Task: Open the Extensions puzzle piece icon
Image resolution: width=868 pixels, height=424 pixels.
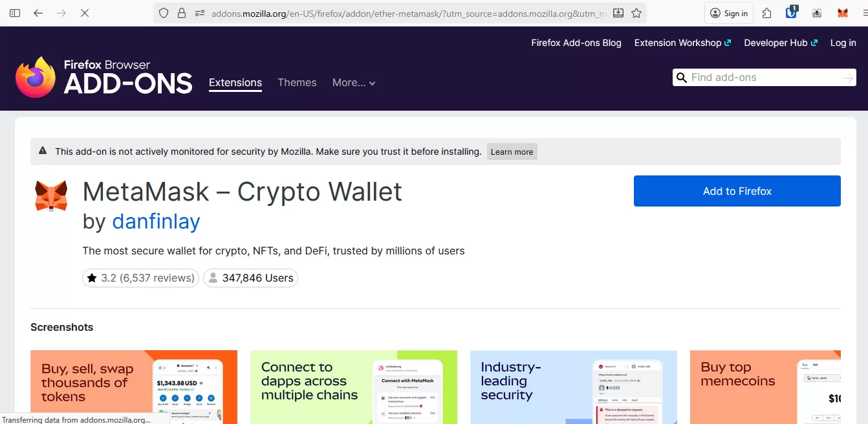Action: tap(766, 12)
